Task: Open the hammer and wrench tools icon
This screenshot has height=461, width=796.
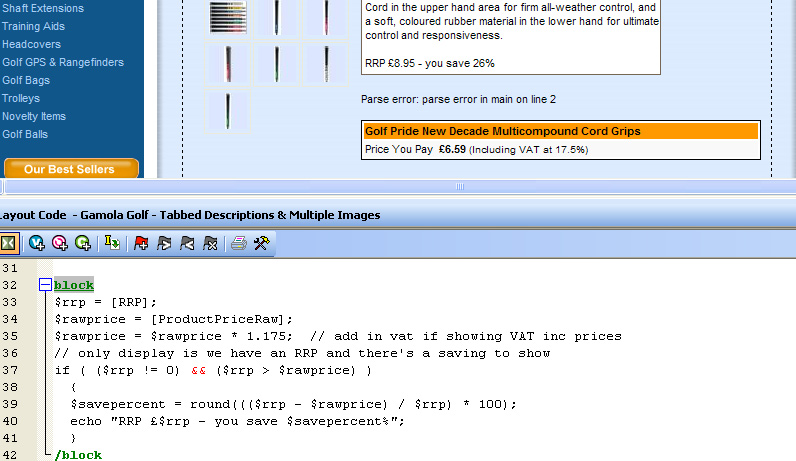Action: click(261, 243)
